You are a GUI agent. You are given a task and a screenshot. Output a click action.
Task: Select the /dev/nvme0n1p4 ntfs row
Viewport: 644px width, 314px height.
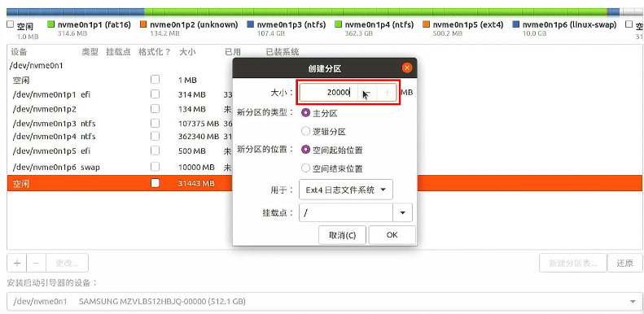click(120, 137)
